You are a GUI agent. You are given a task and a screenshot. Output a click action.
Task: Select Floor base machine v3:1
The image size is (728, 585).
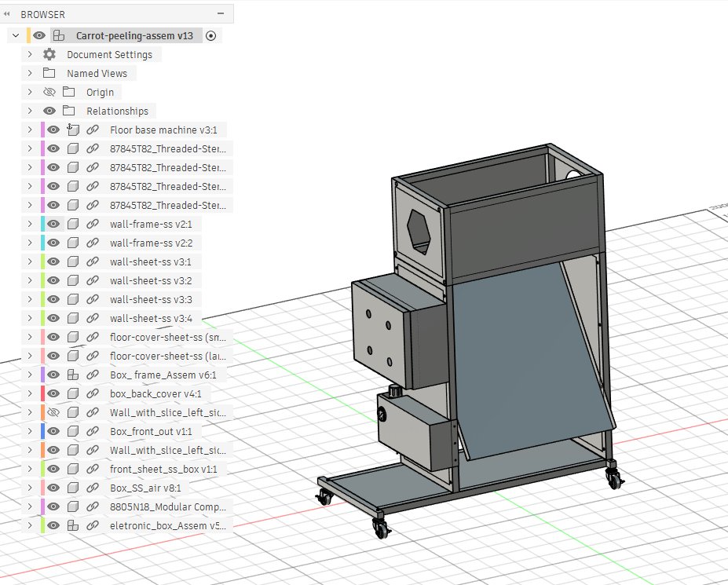point(163,130)
